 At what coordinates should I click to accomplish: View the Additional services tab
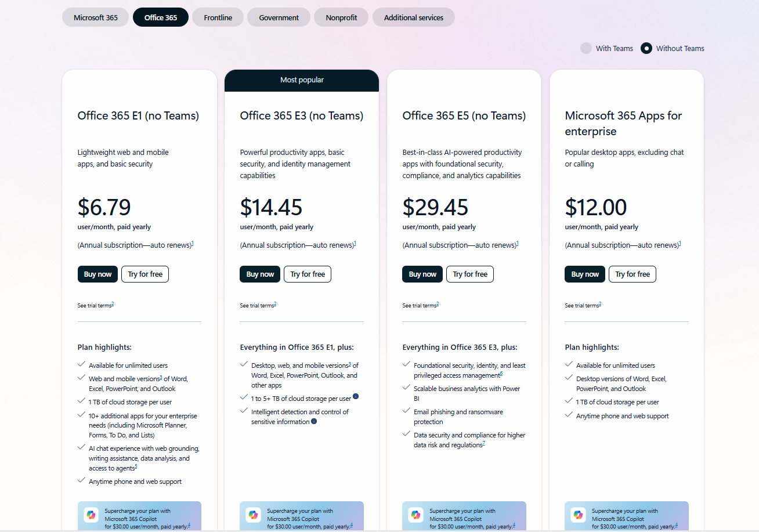pos(413,17)
